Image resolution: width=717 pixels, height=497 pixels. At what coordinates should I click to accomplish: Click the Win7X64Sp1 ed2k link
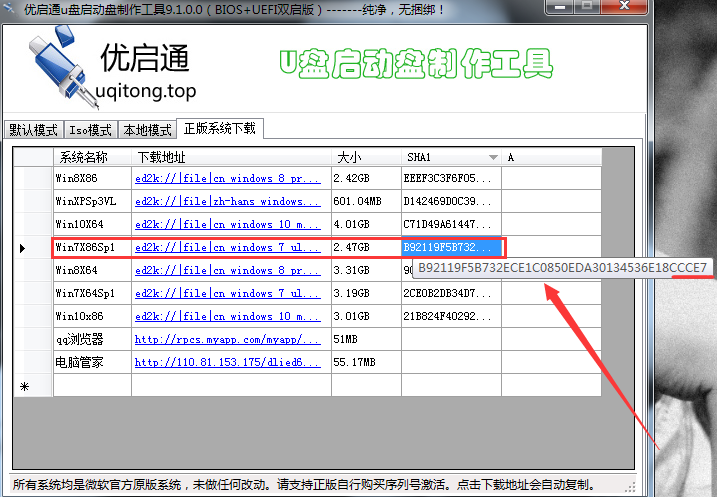(227, 293)
